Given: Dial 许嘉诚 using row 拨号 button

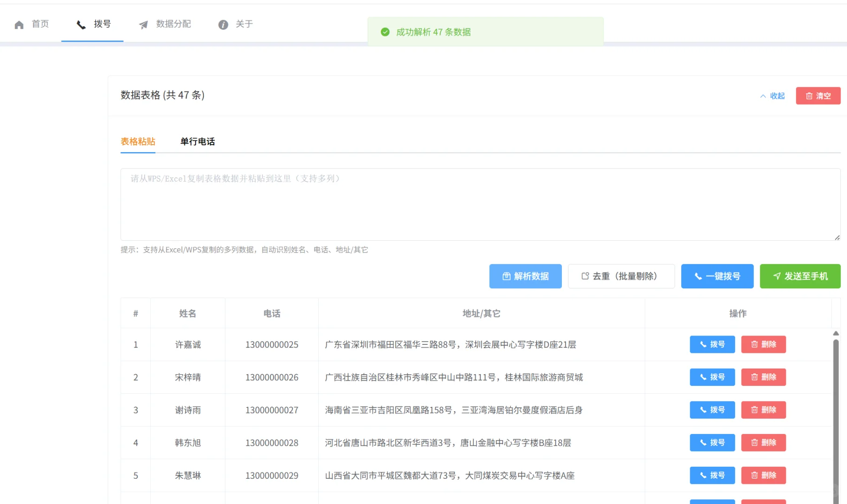Looking at the screenshot, I should (712, 344).
